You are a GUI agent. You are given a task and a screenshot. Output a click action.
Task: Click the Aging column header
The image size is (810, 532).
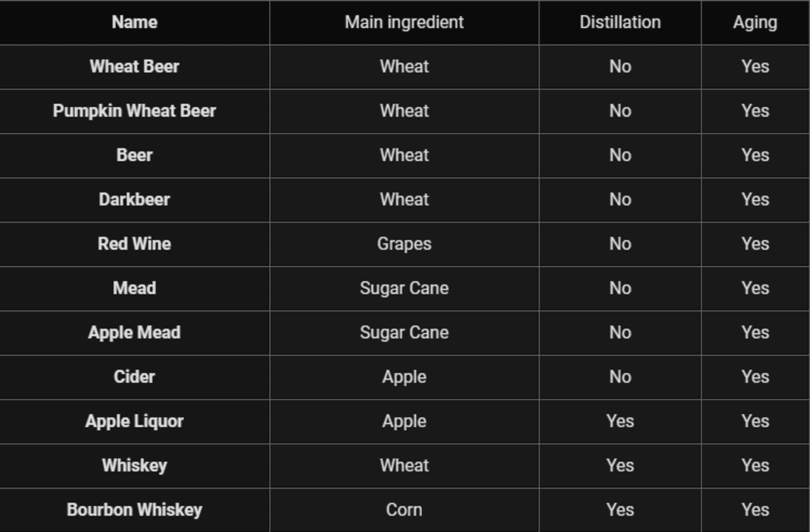pos(755,22)
